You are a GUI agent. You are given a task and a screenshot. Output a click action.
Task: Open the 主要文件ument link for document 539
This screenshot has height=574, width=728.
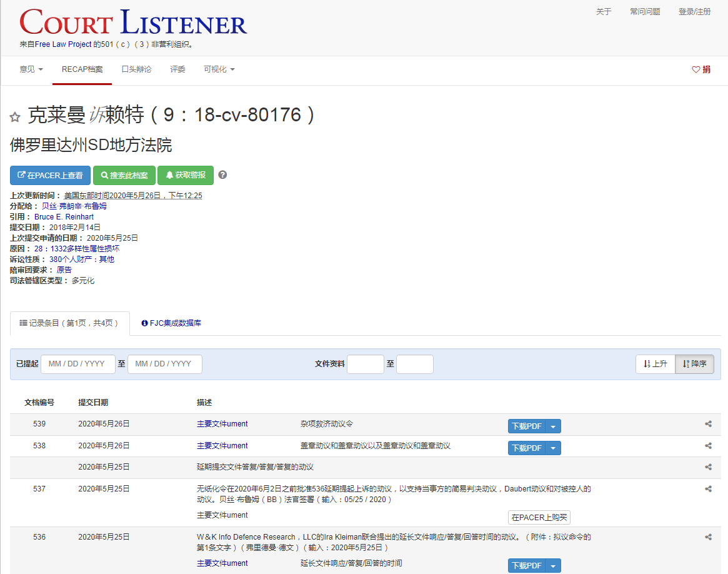(222, 424)
